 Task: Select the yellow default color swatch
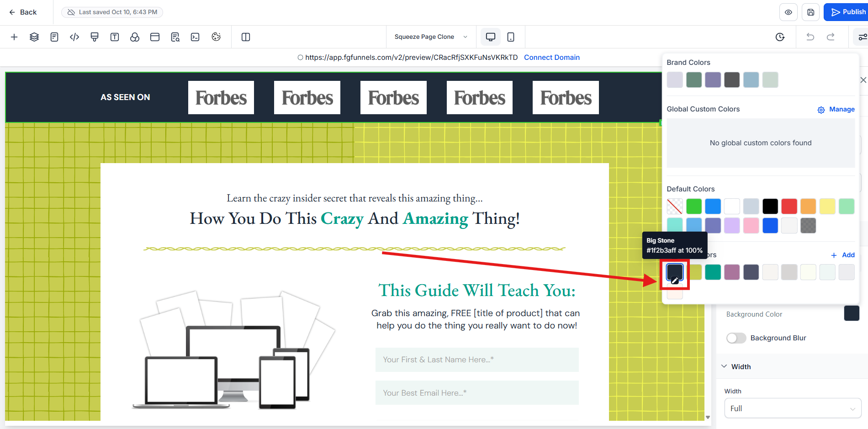[827, 207]
